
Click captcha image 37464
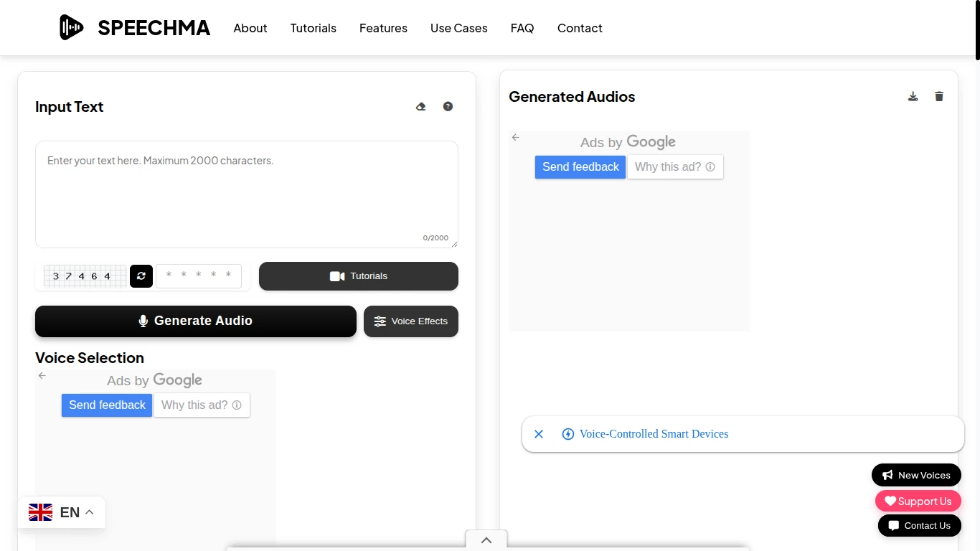pyautogui.click(x=85, y=276)
